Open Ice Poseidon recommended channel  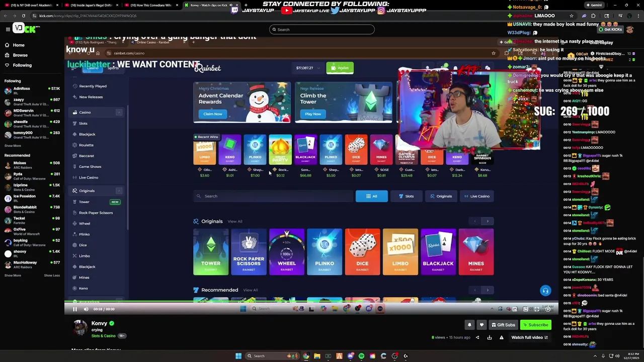point(32,198)
